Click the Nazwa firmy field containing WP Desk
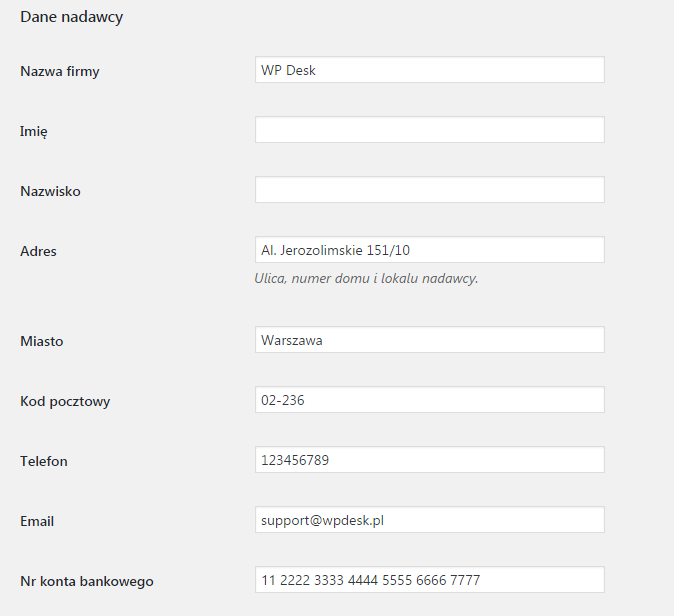 [x=430, y=70]
